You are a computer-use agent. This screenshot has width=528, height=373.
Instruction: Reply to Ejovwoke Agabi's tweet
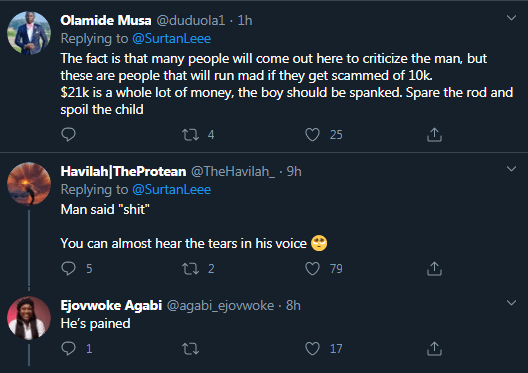(68, 348)
